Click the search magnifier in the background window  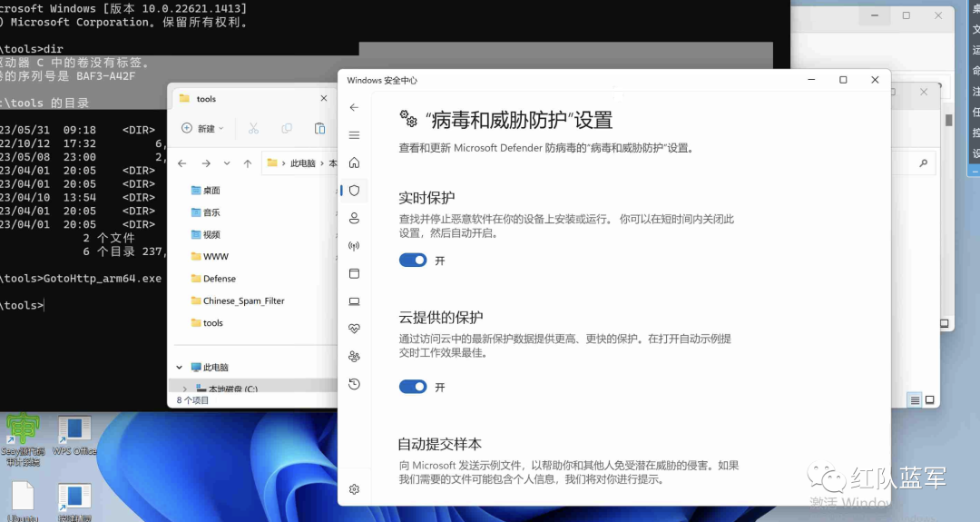click(923, 163)
